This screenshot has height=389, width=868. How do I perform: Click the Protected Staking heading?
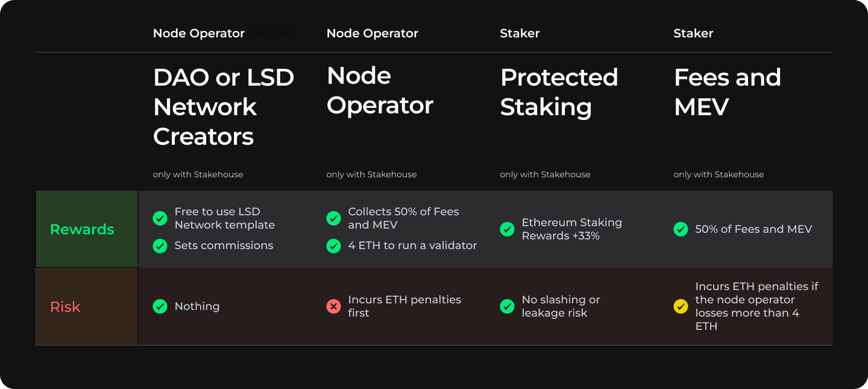pyautogui.click(x=559, y=92)
